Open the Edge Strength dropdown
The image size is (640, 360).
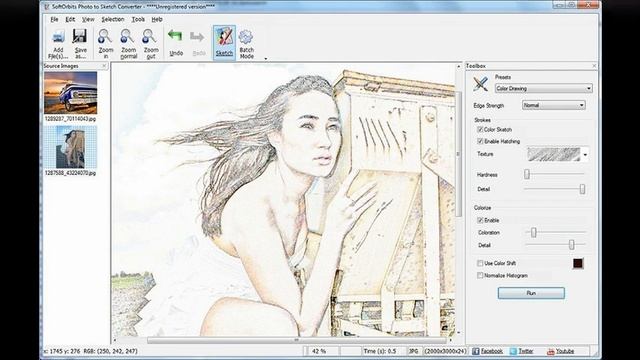pyautogui.click(x=554, y=105)
